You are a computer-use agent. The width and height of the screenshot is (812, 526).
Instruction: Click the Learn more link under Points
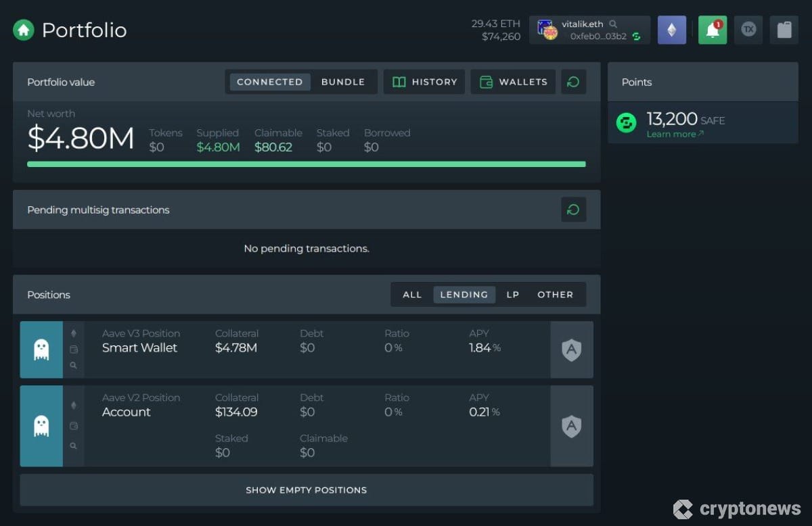tap(675, 134)
